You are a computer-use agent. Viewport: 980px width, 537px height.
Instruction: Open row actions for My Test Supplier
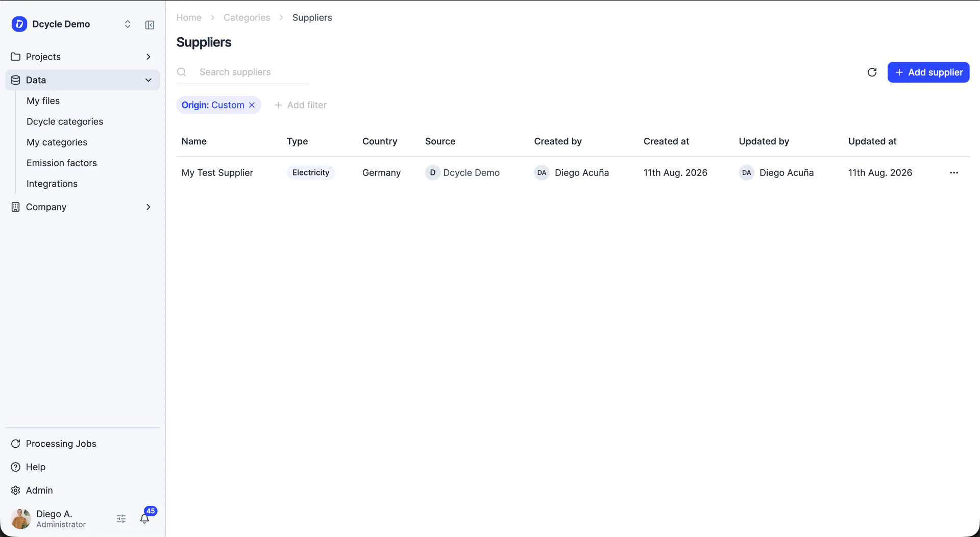(x=954, y=173)
